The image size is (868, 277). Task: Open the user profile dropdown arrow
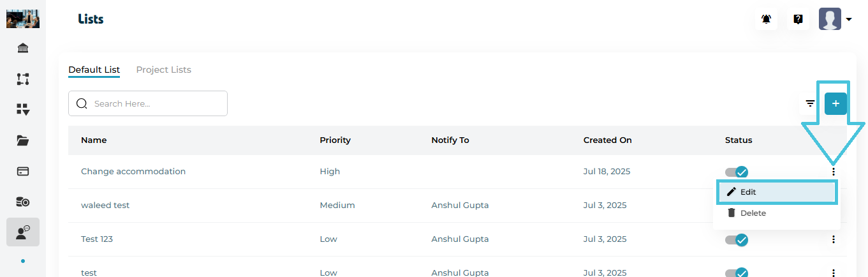click(x=849, y=20)
